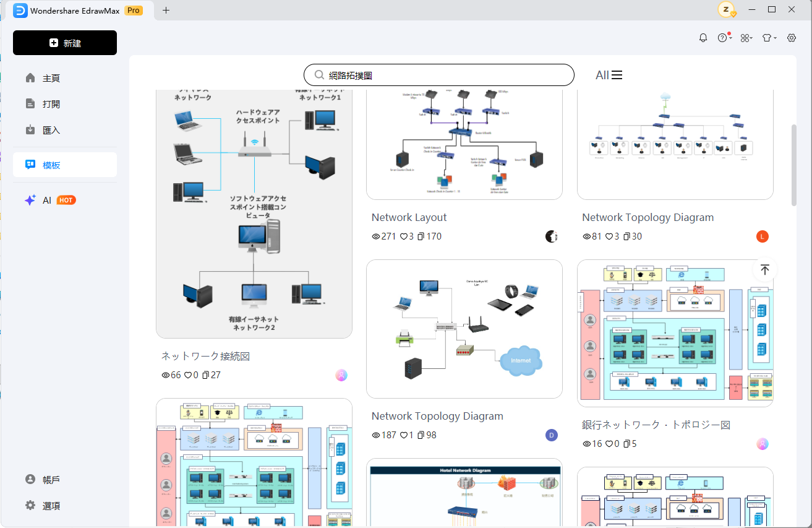Open settings via the gear icon
The width and height of the screenshot is (812, 528).
(x=792, y=38)
